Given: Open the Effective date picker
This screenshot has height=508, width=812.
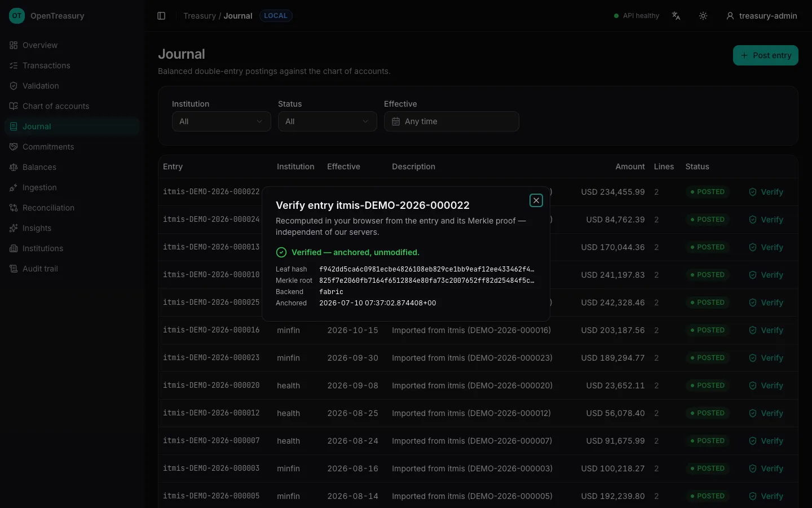Looking at the screenshot, I should (451, 121).
